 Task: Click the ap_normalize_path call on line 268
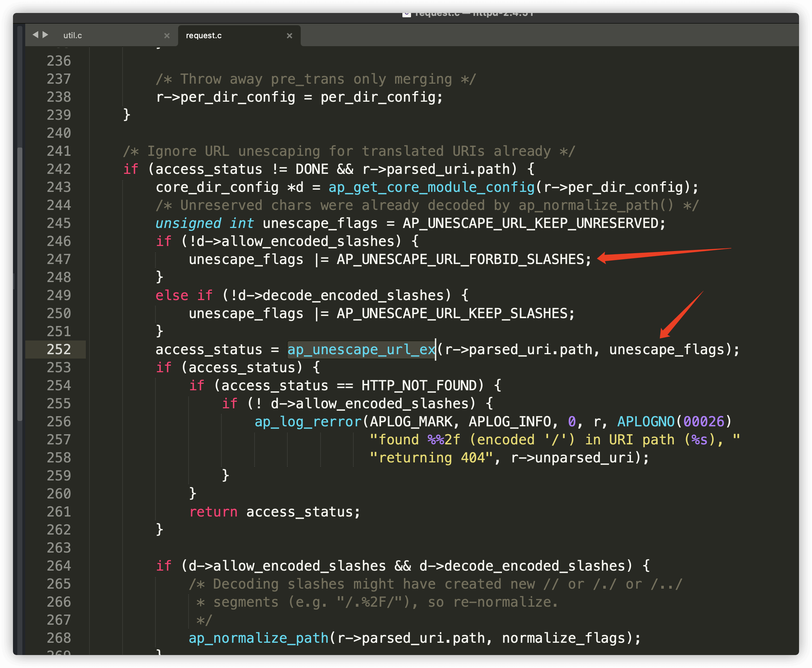[259, 638]
